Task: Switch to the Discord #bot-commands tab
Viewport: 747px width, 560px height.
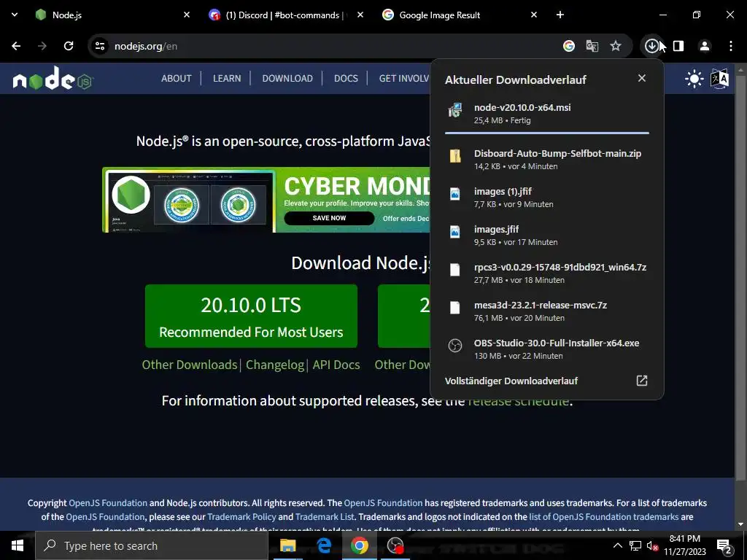Action: (x=286, y=15)
